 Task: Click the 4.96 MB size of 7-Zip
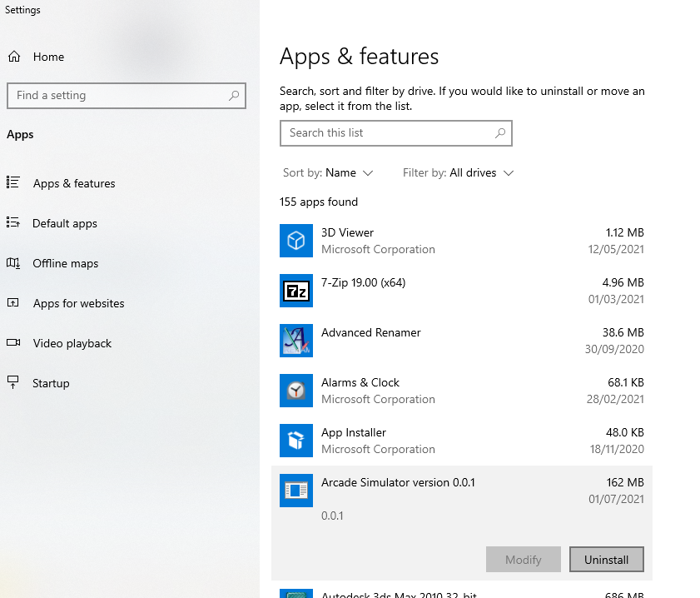623,282
